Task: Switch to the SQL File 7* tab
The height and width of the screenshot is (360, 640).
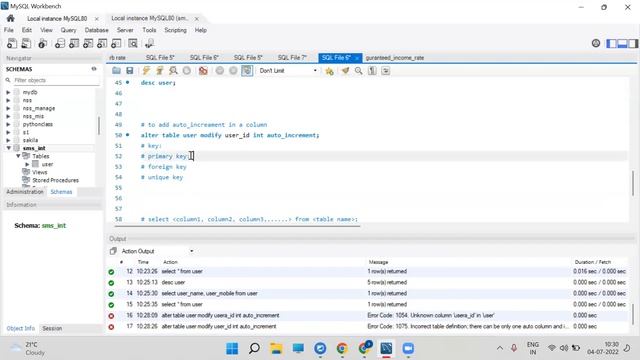Action: (292, 58)
